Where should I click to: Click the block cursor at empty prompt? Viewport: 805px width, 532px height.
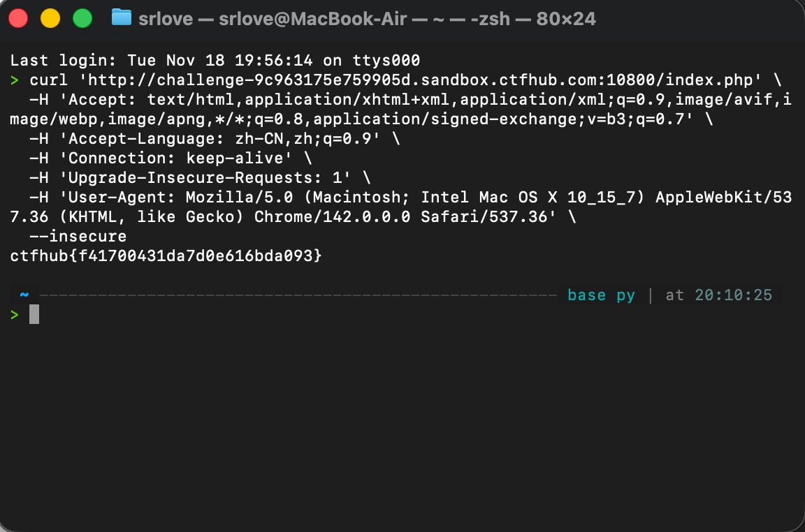[34, 315]
